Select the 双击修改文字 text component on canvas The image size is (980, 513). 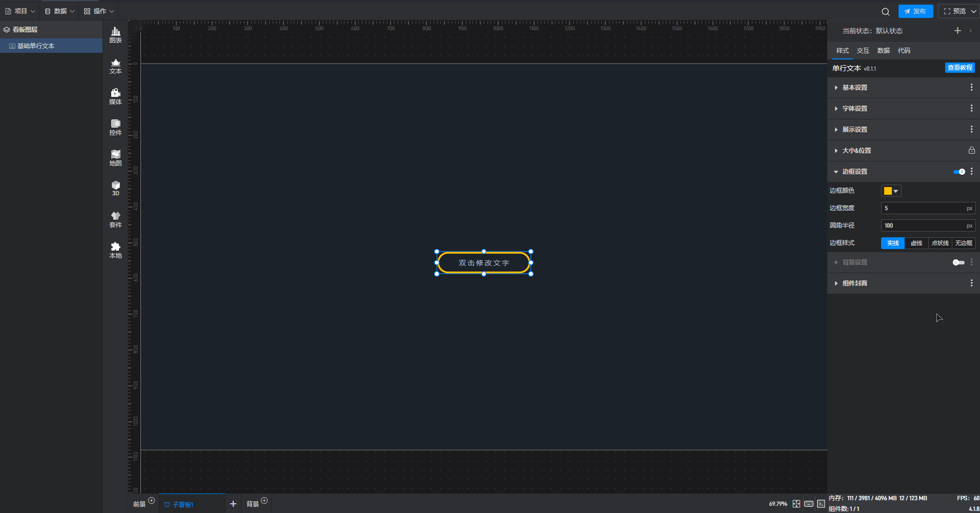[484, 263]
